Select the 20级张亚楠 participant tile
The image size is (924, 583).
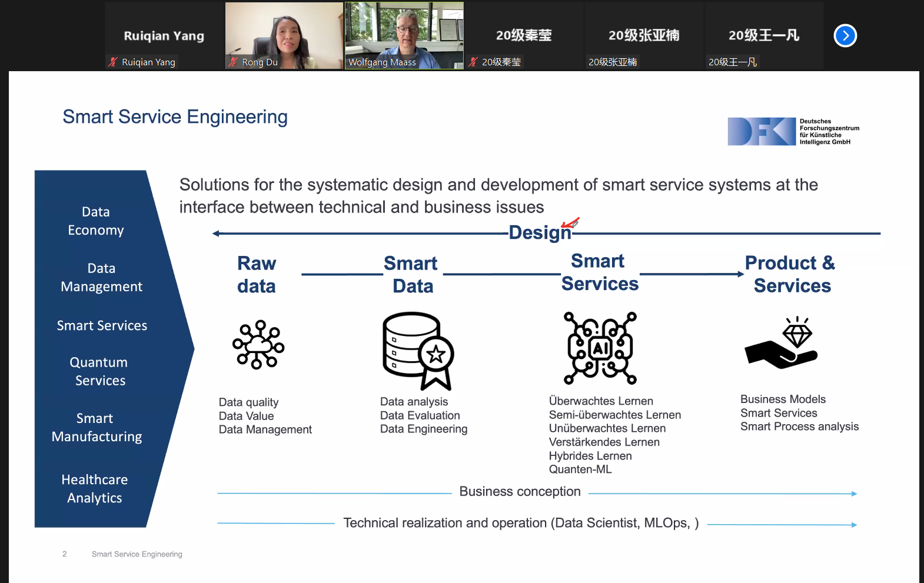point(644,36)
